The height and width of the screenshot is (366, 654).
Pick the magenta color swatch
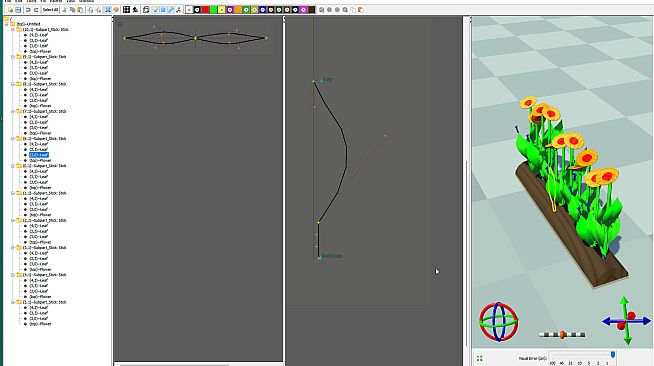click(x=304, y=10)
